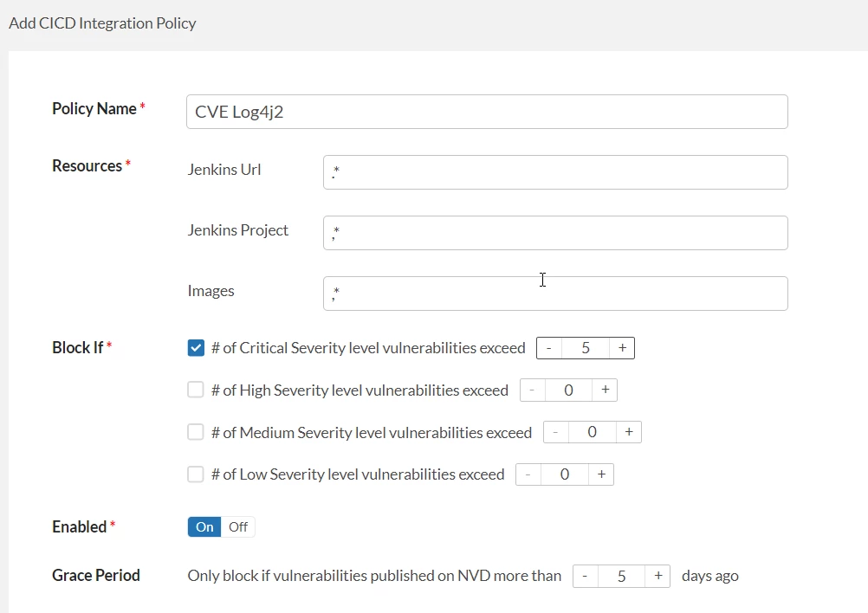
Task: Decrease the Medium Severity threshold with minus
Action: tap(556, 432)
